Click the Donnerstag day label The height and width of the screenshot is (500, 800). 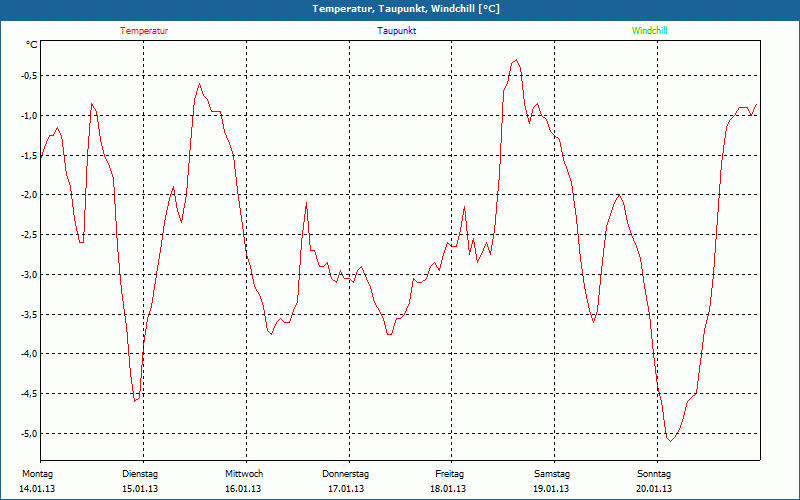coord(345,474)
